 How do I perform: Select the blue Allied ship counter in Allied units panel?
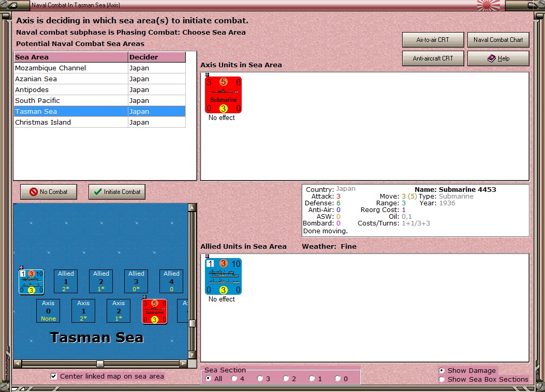(223, 276)
